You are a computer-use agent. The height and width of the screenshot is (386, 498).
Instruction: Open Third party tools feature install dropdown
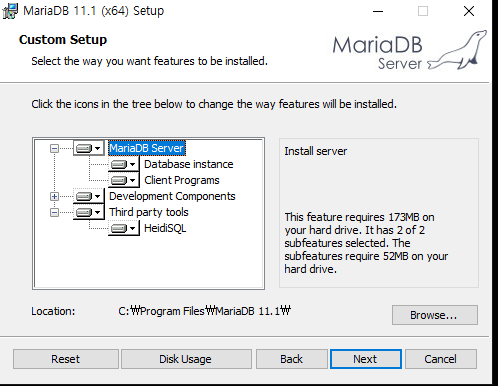pos(88,212)
